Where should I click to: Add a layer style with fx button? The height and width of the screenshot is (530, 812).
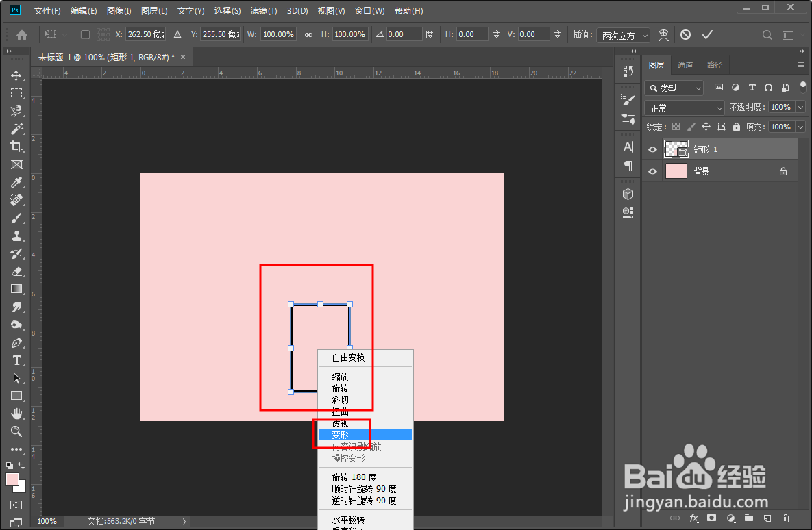tap(694, 518)
